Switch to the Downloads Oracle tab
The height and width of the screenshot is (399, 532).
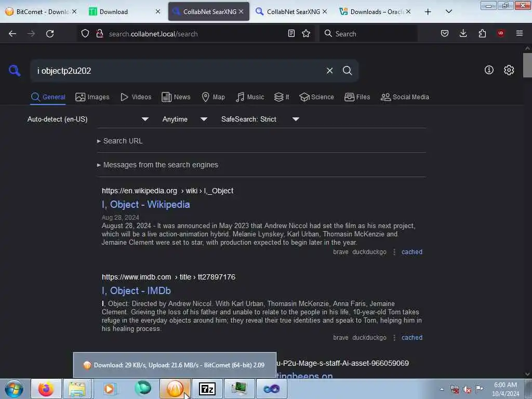(376, 11)
